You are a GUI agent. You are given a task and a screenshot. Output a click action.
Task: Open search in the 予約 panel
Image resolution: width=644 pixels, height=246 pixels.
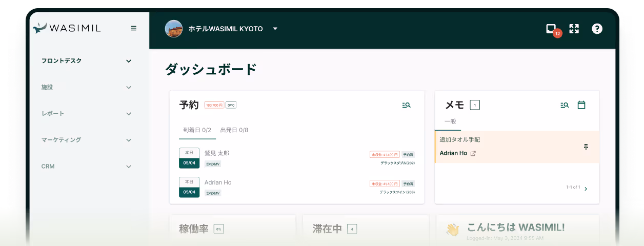(x=406, y=105)
